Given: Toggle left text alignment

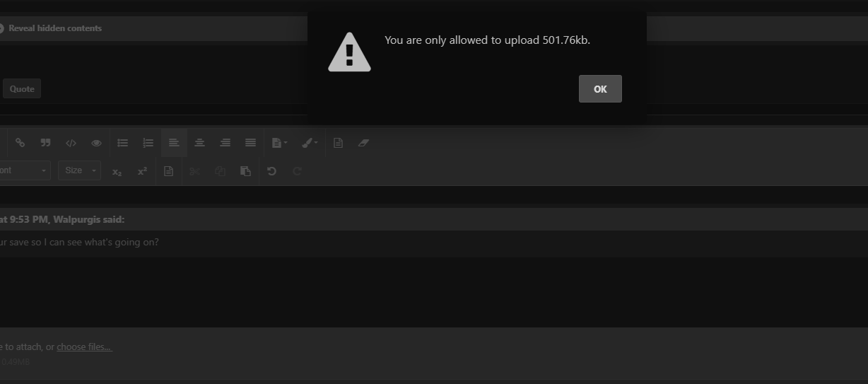Looking at the screenshot, I should [174, 143].
